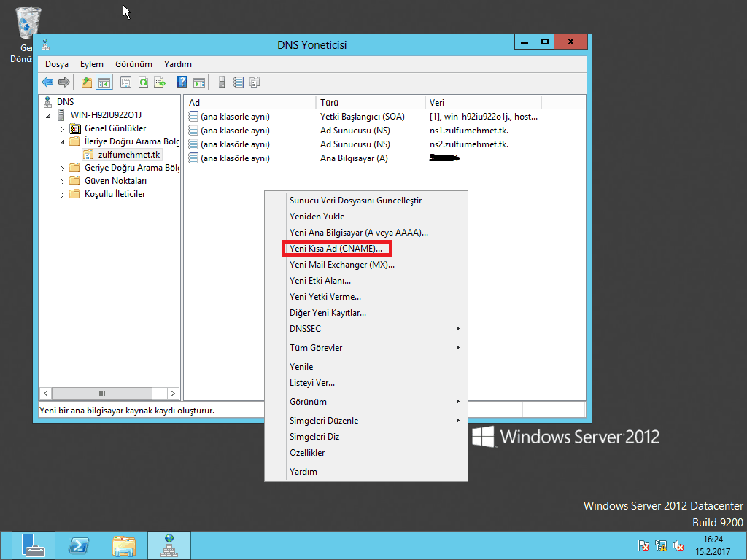
Task: Click Action Center flag tray icon
Action: pyautogui.click(x=643, y=545)
